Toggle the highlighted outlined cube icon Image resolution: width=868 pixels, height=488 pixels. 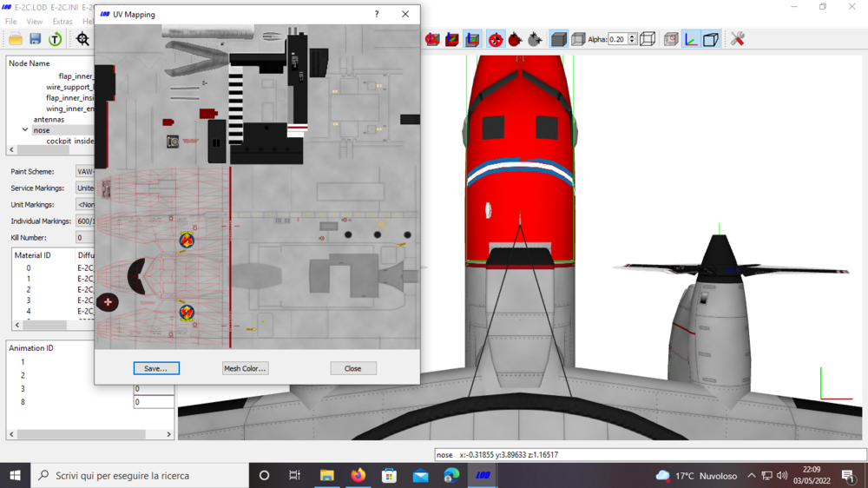point(711,39)
